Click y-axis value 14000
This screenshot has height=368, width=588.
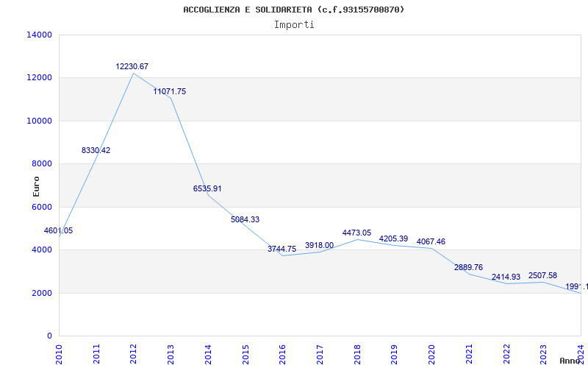(x=40, y=35)
